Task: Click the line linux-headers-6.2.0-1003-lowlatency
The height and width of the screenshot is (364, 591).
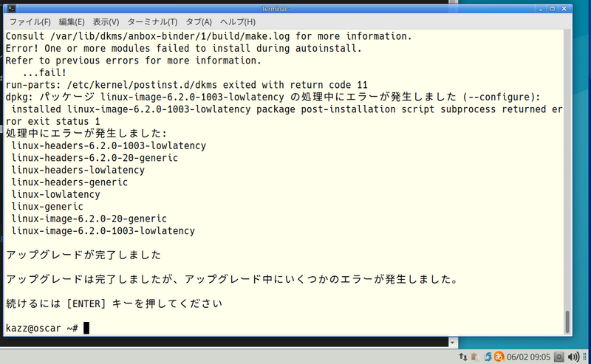Action: [x=109, y=146]
